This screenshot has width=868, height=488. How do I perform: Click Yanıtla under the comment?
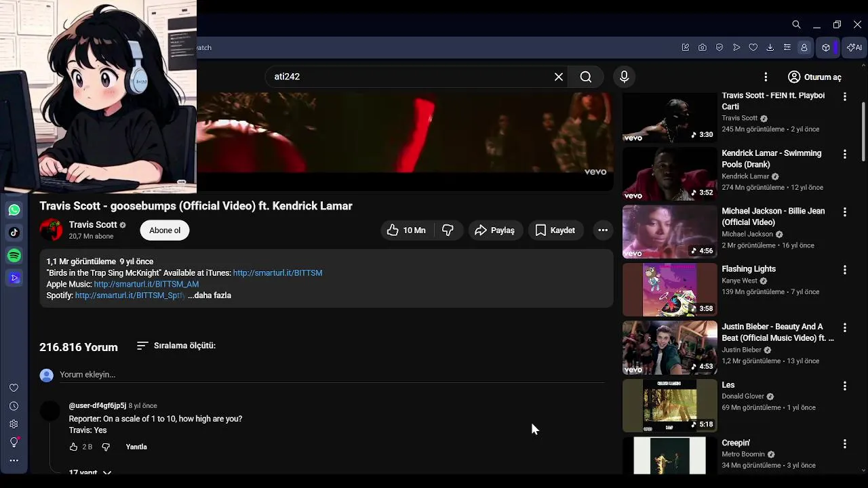pyautogui.click(x=136, y=447)
